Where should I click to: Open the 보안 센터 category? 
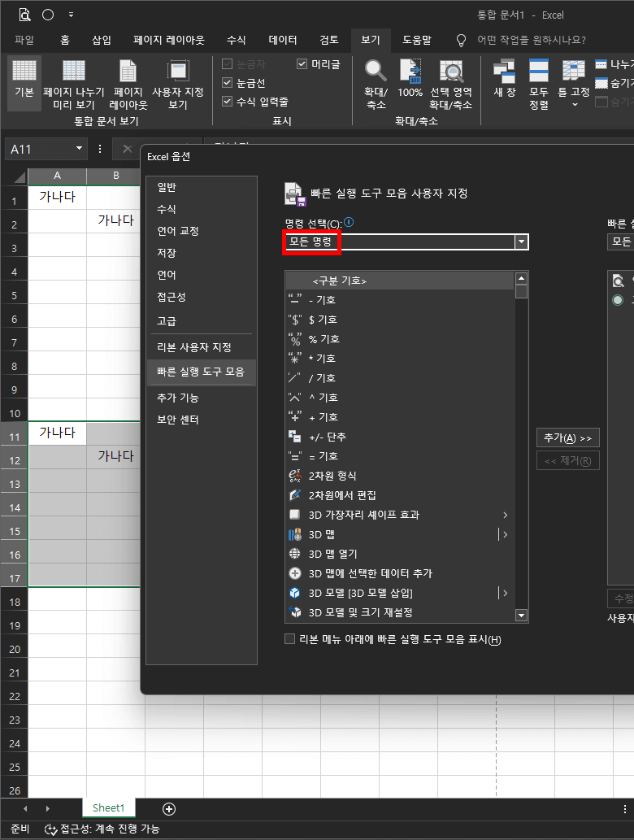point(201,420)
